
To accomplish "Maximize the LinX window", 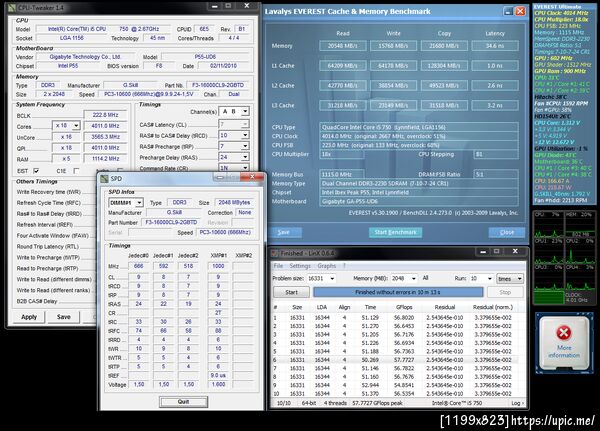I will point(497,251).
